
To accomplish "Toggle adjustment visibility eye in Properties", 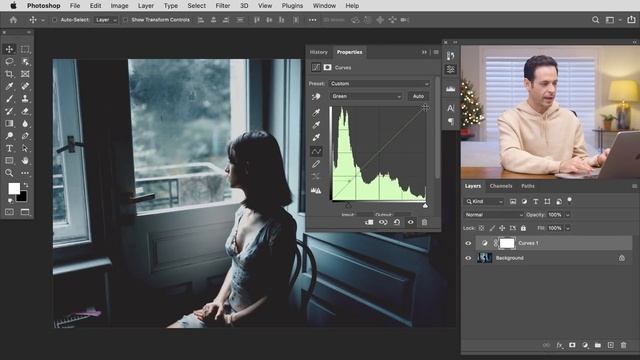I will pyautogui.click(x=411, y=222).
